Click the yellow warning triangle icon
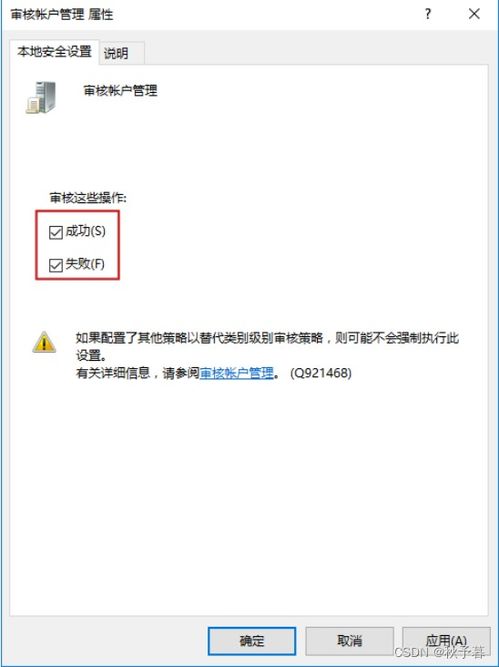 (x=44, y=342)
